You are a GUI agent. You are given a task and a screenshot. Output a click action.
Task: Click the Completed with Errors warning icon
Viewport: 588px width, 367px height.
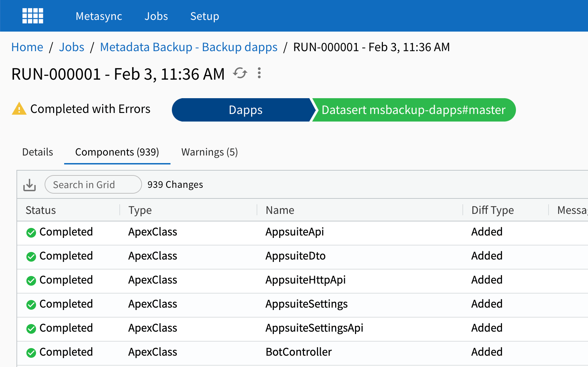pyautogui.click(x=19, y=109)
